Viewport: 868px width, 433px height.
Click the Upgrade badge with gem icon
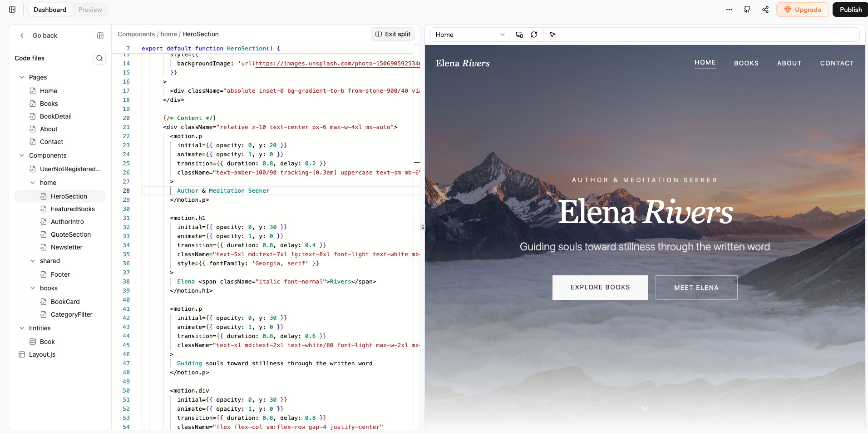pyautogui.click(x=802, y=10)
